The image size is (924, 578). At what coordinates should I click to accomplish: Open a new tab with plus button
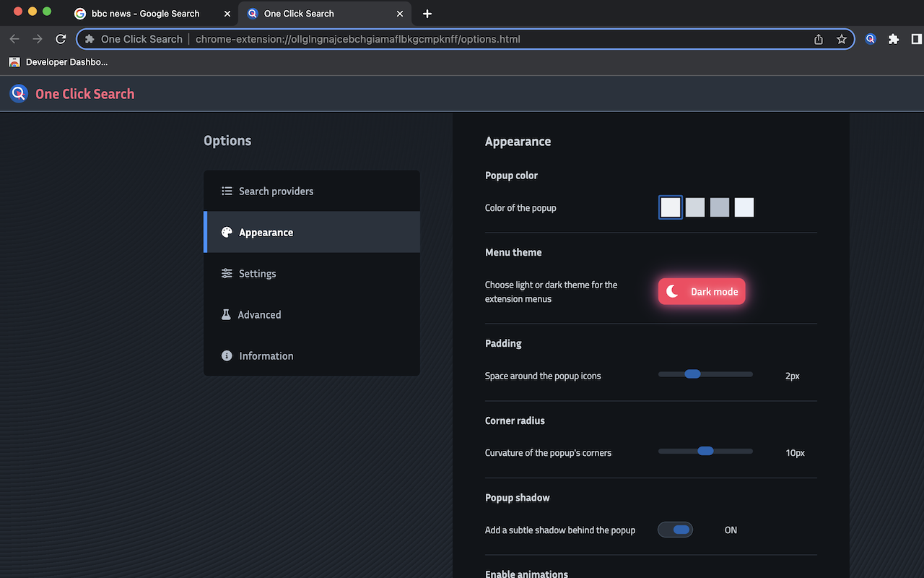(427, 14)
